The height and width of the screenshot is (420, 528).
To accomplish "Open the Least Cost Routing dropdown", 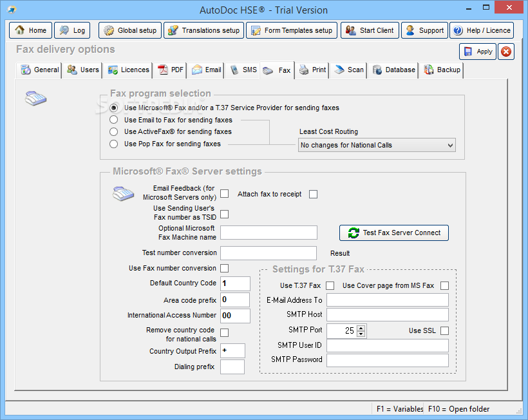I will pos(377,145).
